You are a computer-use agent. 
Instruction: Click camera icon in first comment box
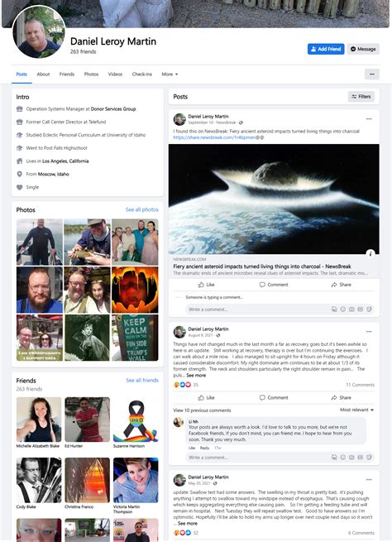[x=351, y=309]
